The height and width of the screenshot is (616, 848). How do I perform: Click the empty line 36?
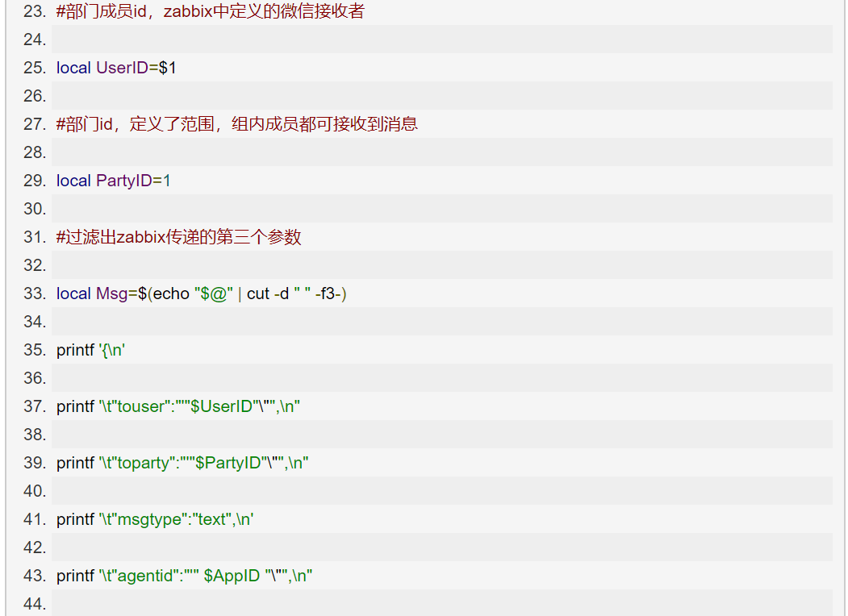click(442, 377)
